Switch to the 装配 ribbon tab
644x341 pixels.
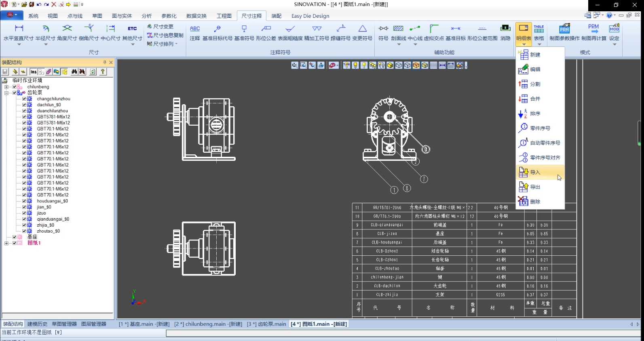[x=277, y=16]
